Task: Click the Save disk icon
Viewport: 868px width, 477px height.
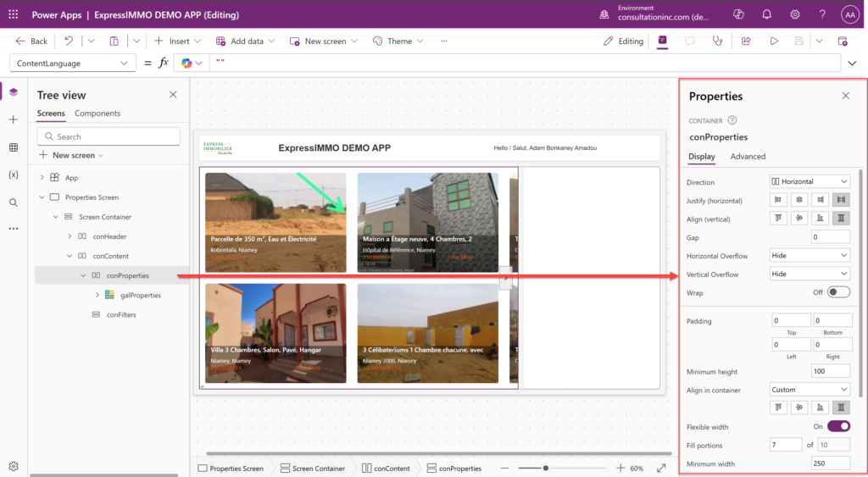Action: tap(798, 41)
